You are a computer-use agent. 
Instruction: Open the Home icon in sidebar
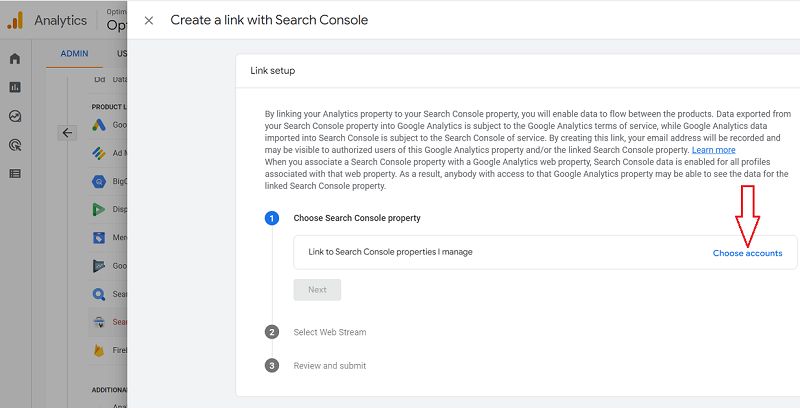coord(15,59)
